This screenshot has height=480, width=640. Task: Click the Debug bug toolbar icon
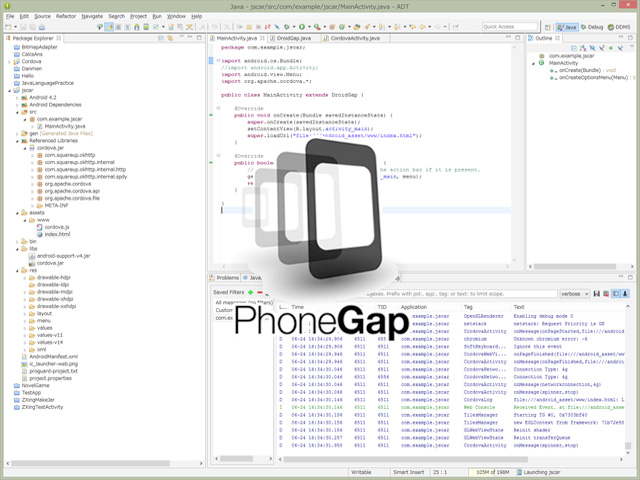coord(287,27)
